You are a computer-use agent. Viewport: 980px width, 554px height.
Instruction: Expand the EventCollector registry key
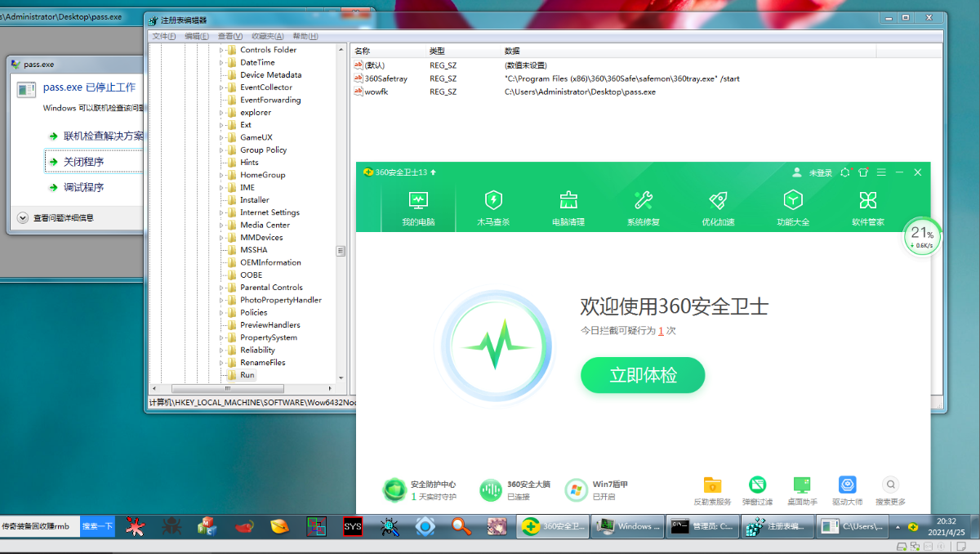click(221, 87)
